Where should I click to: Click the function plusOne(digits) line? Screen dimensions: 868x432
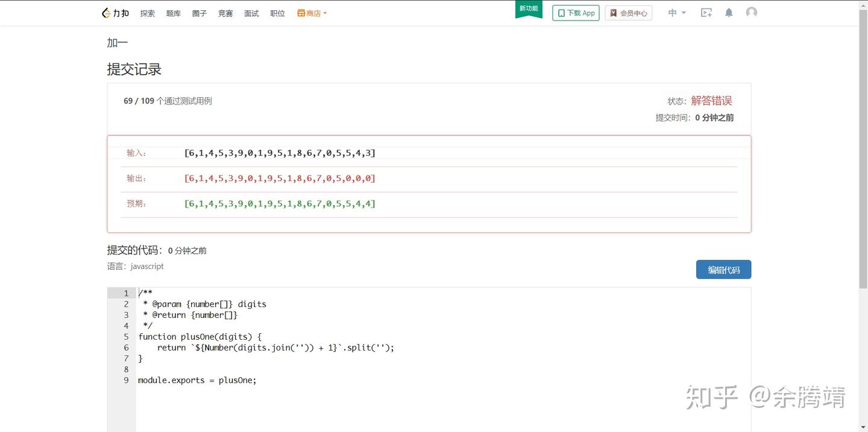point(200,337)
